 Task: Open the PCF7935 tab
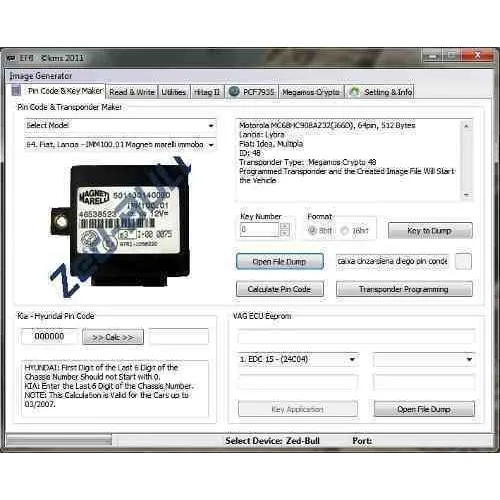252,92
